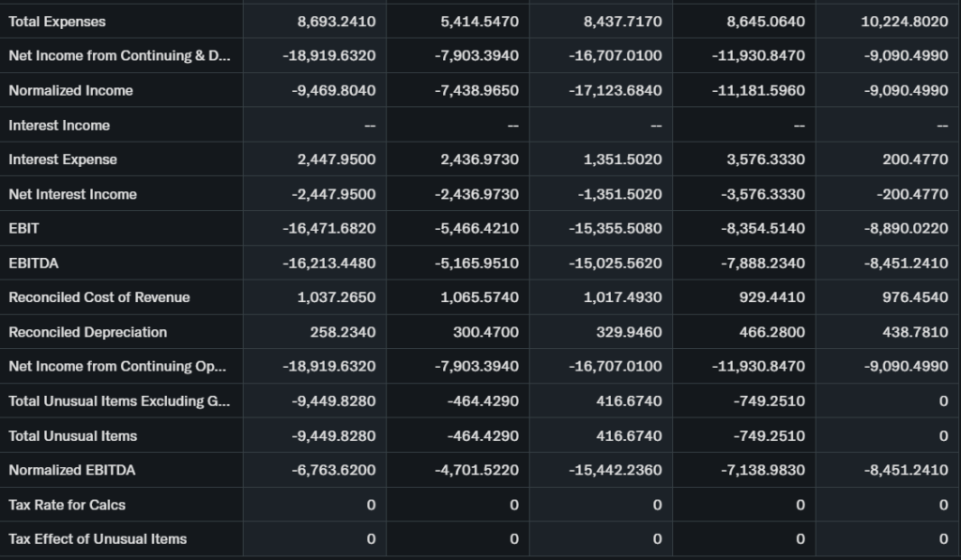Select the Reconciled Cost of Revenue label

pyautogui.click(x=99, y=297)
